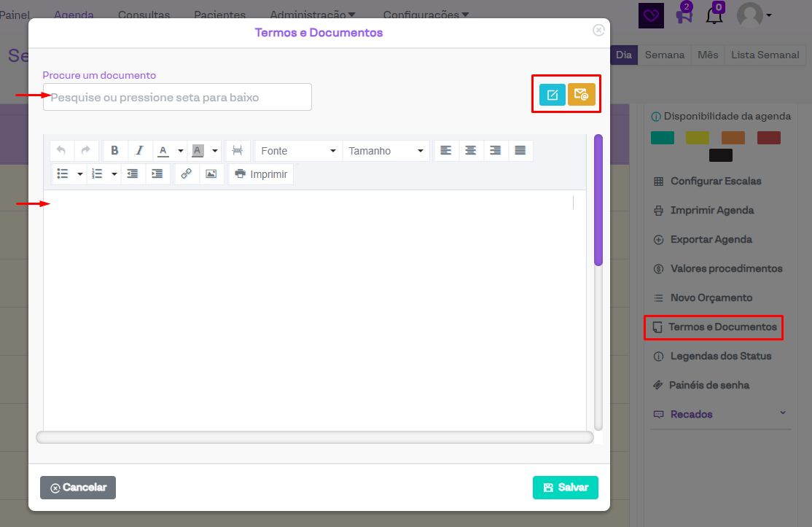Open the notifications bell icon
This screenshot has width=812, height=527.
(x=714, y=15)
